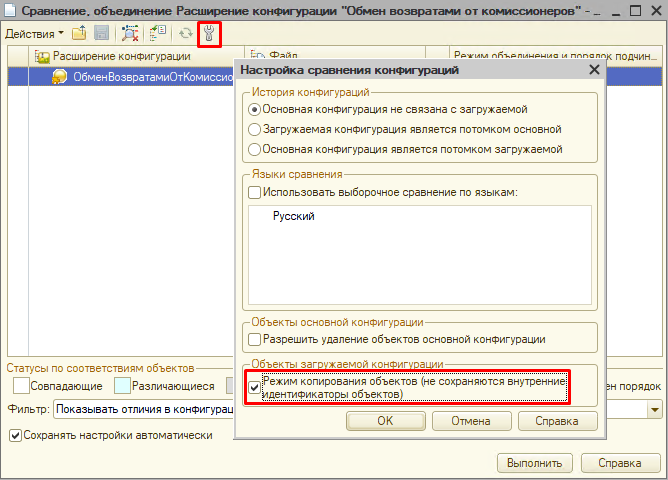
Task: Click the magnifier compare-filter icon
Action: click(130, 33)
